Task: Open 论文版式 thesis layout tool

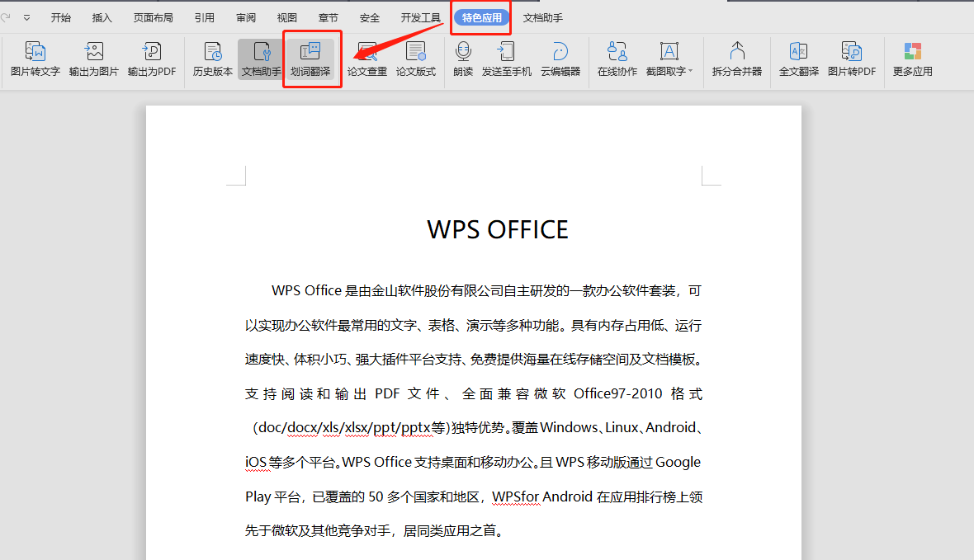Action: tap(415, 59)
